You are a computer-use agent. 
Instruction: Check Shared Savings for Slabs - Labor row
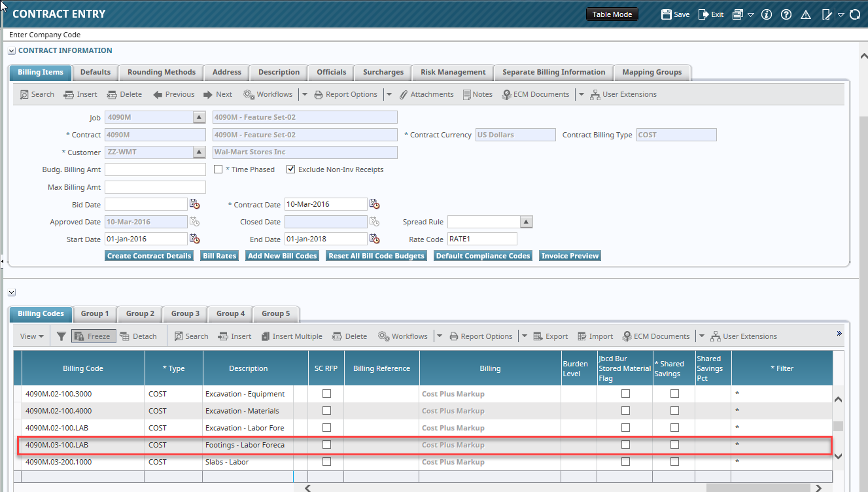(674, 461)
